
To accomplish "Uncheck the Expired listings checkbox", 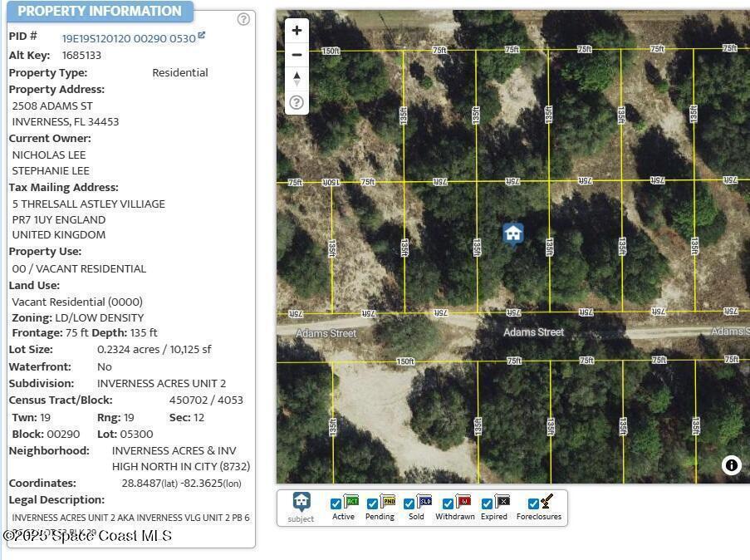I will point(487,504).
